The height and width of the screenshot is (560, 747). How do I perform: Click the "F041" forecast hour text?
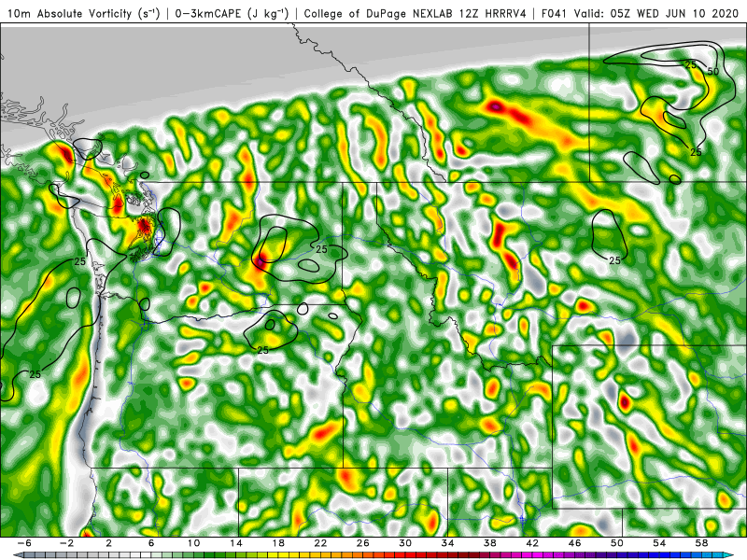[554, 13]
